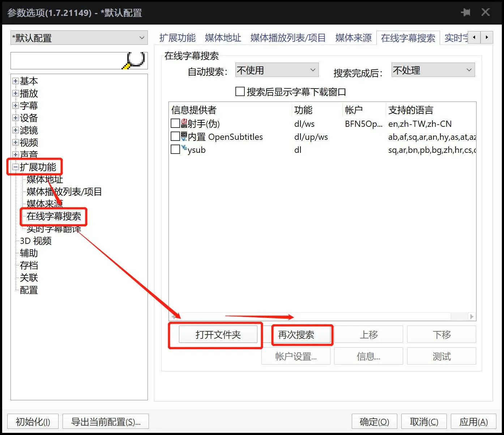Open the 自动搜索 dropdown
This screenshot has height=435, width=504.
[x=277, y=70]
